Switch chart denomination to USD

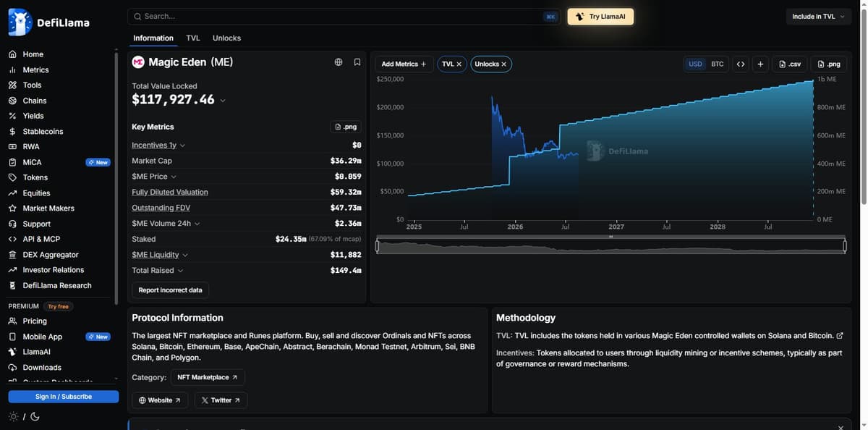coord(695,64)
